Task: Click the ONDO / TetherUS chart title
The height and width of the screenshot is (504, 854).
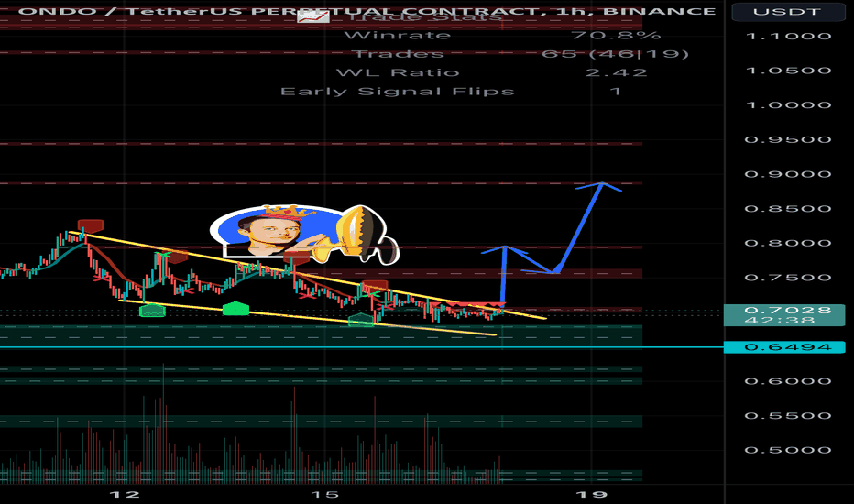Action: point(367,11)
